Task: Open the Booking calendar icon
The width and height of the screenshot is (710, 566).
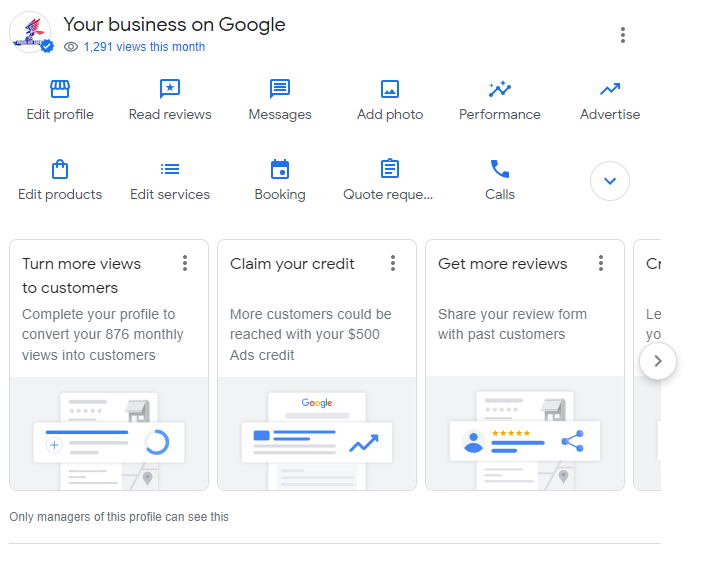Action: [x=280, y=169]
